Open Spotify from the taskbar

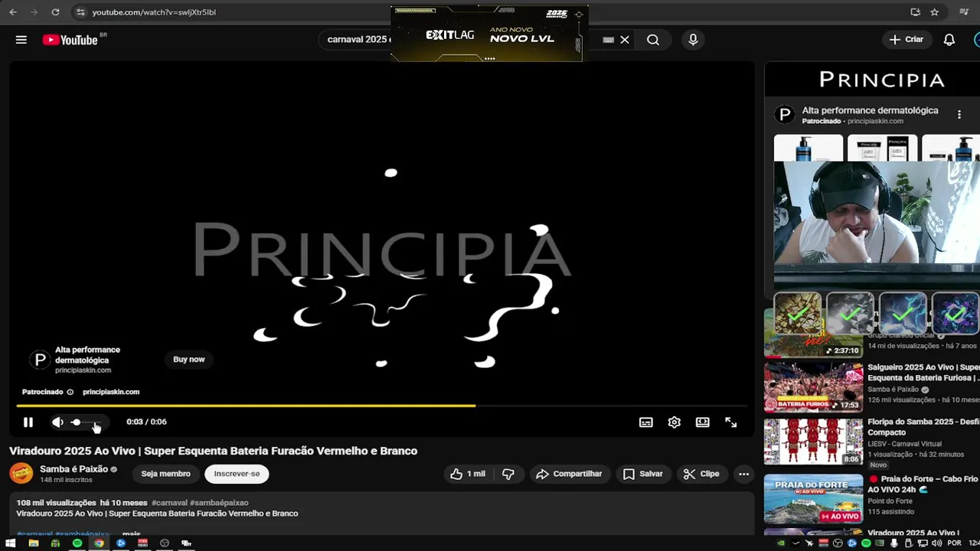tap(77, 543)
